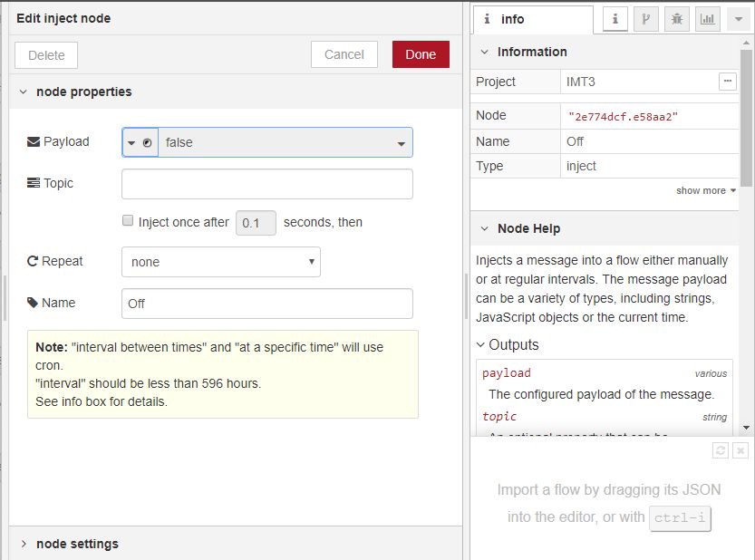This screenshot has width=755, height=560.
Task: Click the Repeat circular arrow icon
Action: (33, 261)
